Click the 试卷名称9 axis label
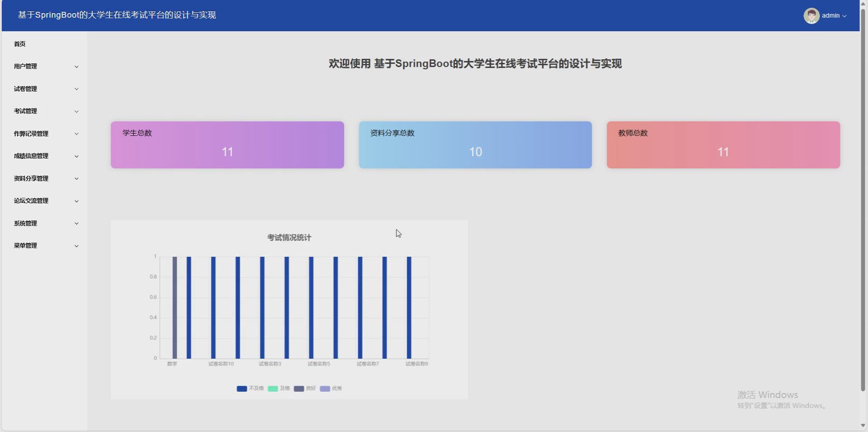Screen dimensions: 868x432 pos(416,364)
